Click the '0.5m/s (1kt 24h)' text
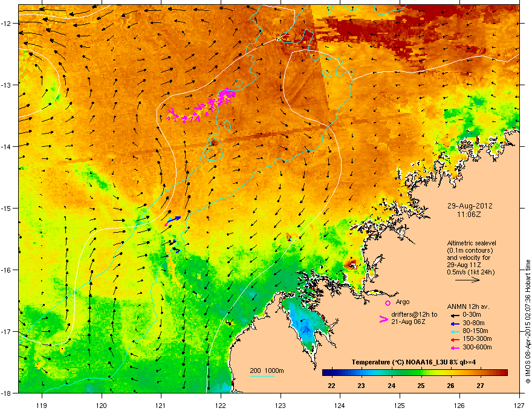Screen dimensions: 532x411 click(x=471, y=272)
